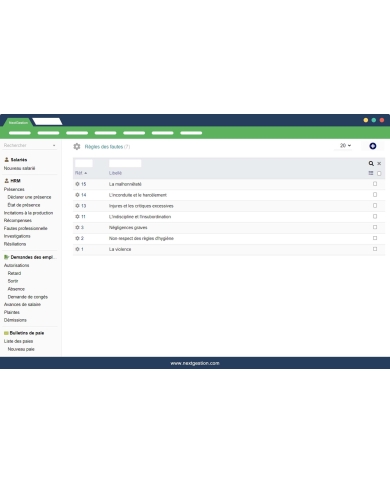This screenshot has width=390, height=484.
Task: Click the add new rule plus icon
Action: (x=373, y=146)
